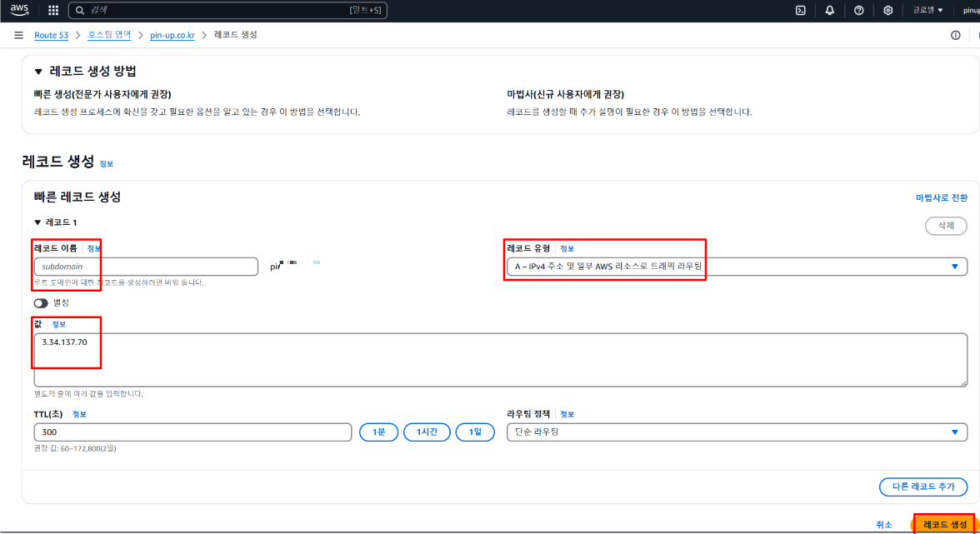The height and width of the screenshot is (534, 980).
Task: Collapse the 레코드 생성 방법 section
Action: click(38, 71)
